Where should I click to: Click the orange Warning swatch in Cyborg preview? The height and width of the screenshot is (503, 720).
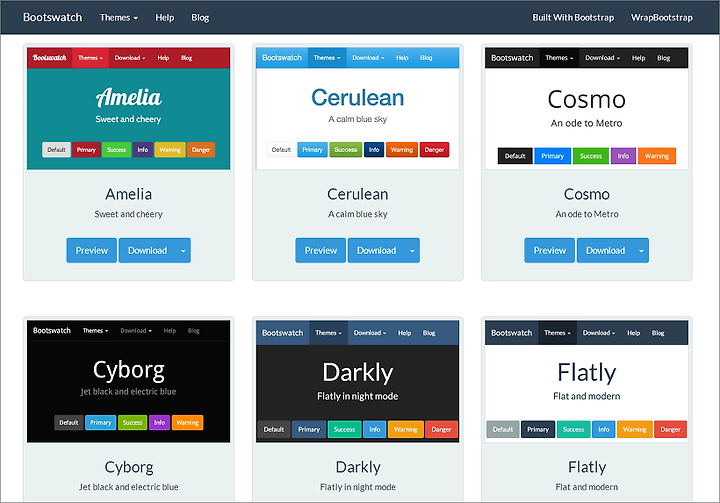tap(187, 423)
